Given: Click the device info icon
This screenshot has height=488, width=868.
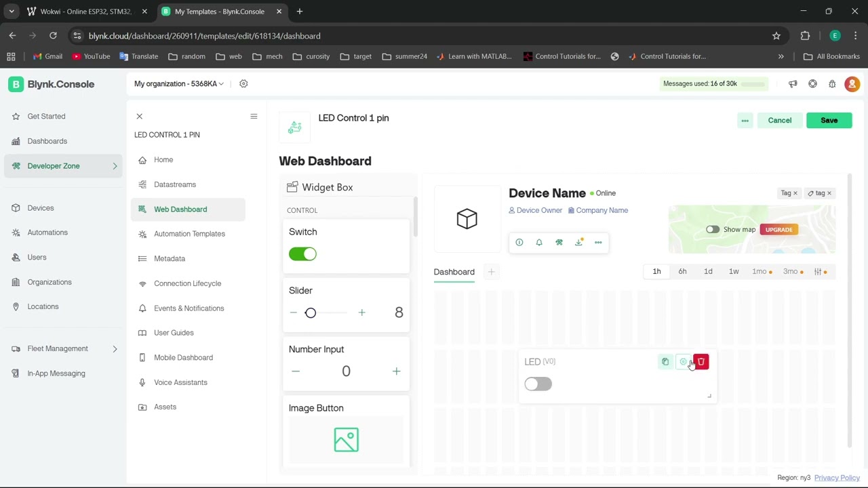Looking at the screenshot, I should coord(519,242).
